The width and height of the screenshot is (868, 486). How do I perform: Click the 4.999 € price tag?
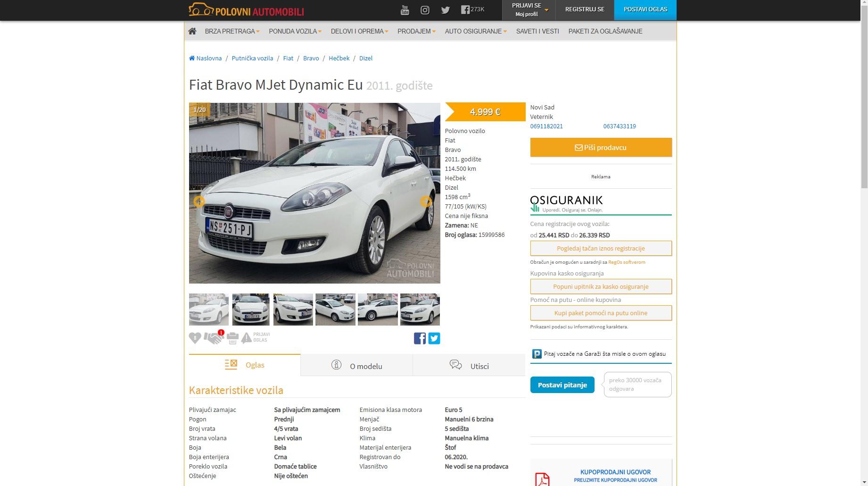(485, 112)
